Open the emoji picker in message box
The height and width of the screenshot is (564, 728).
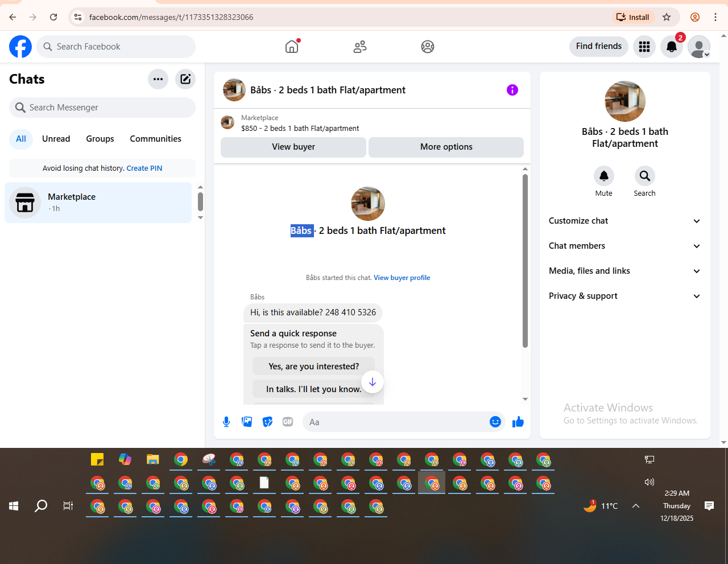coord(495,422)
